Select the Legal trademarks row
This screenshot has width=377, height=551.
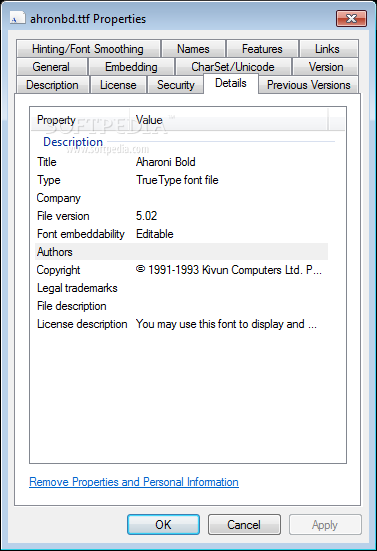coord(181,288)
